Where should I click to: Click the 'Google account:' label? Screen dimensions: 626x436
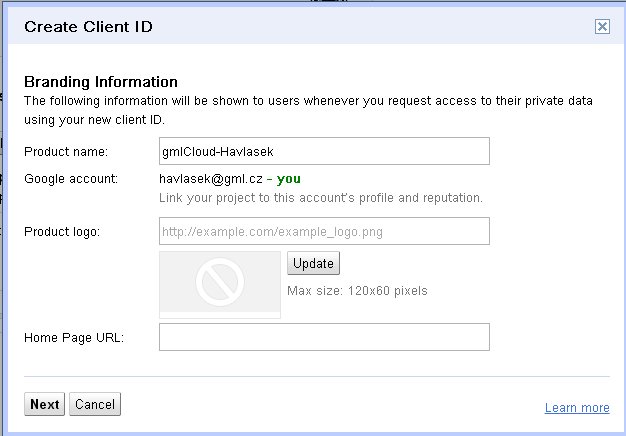71,179
